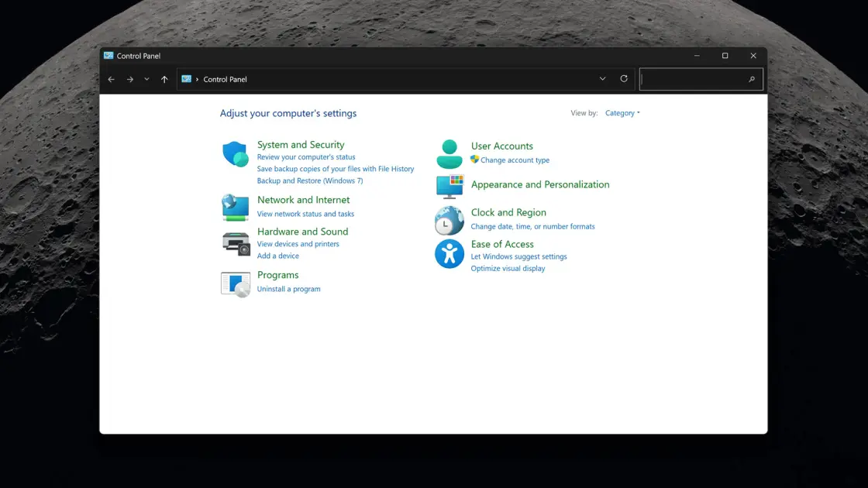
Task: Click the User Accounts person icon
Action: (449, 153)
